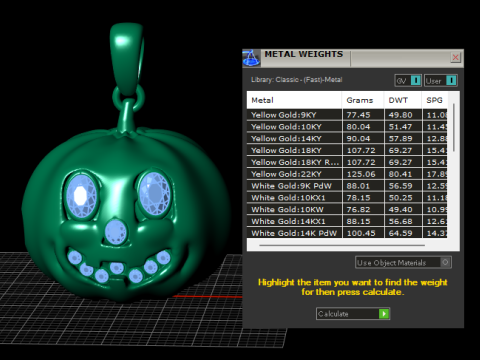Select the White Gold:9K PdW row

pyautogui.click(x=347, y=186)
